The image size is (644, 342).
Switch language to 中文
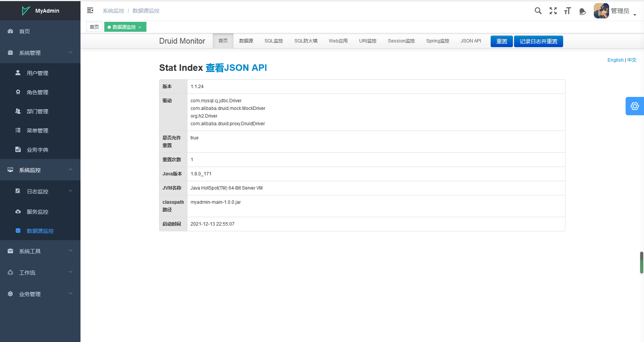[x=632, y=60]
